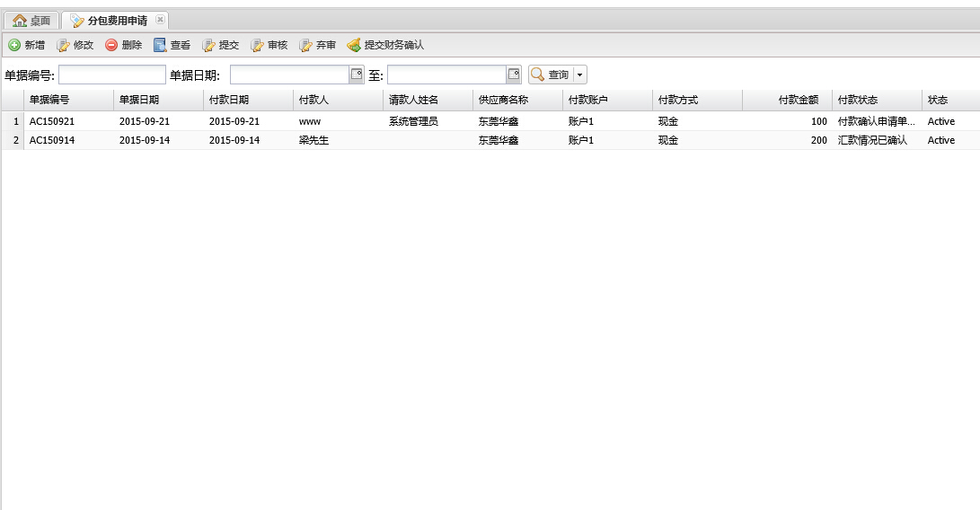Select the 分包费用申请 tab
980x510 pixels.
(x=115, y=21)
